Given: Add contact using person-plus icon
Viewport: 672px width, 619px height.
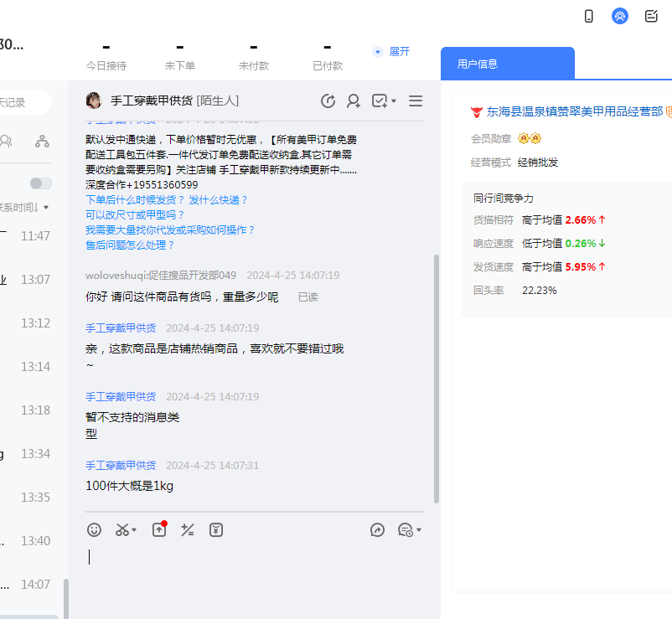Looking at the screenshot, I should pos(354,101).
